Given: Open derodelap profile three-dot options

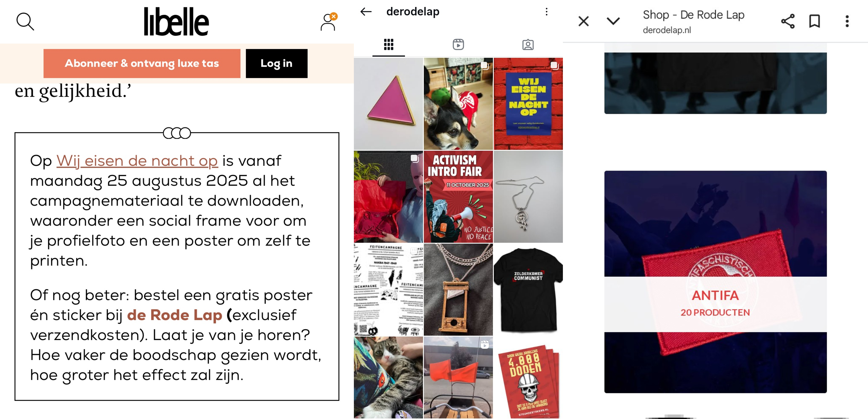Looking at the screenshot, I should pos(546,12).
